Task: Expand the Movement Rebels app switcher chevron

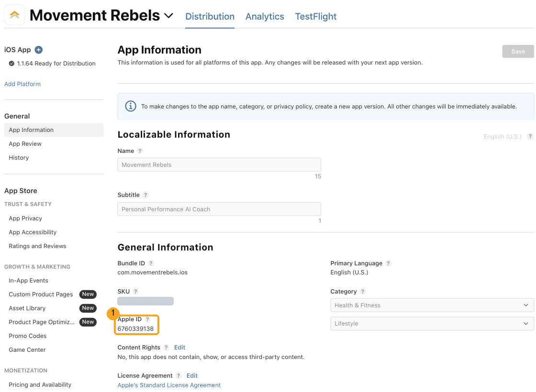Action: [168, 16]
